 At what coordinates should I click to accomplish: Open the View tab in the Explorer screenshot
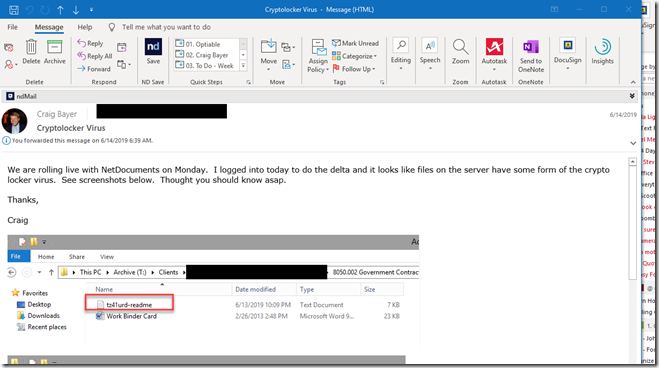coord(107,257)
